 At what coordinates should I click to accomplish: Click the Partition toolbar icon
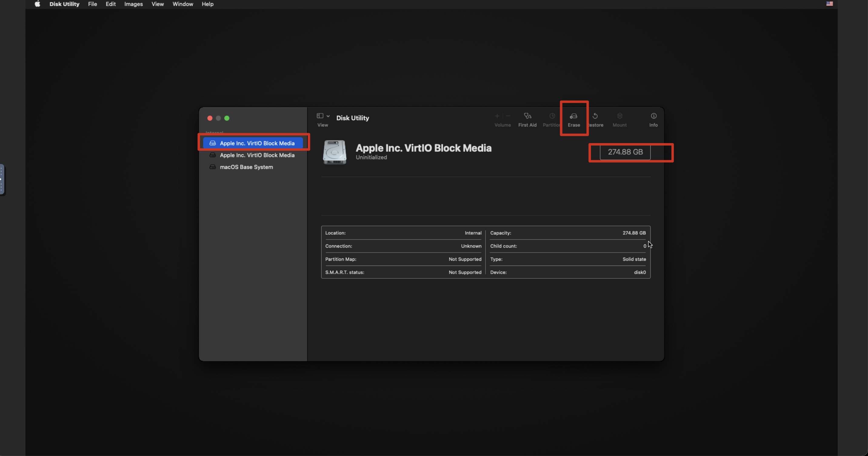point(552,116)
